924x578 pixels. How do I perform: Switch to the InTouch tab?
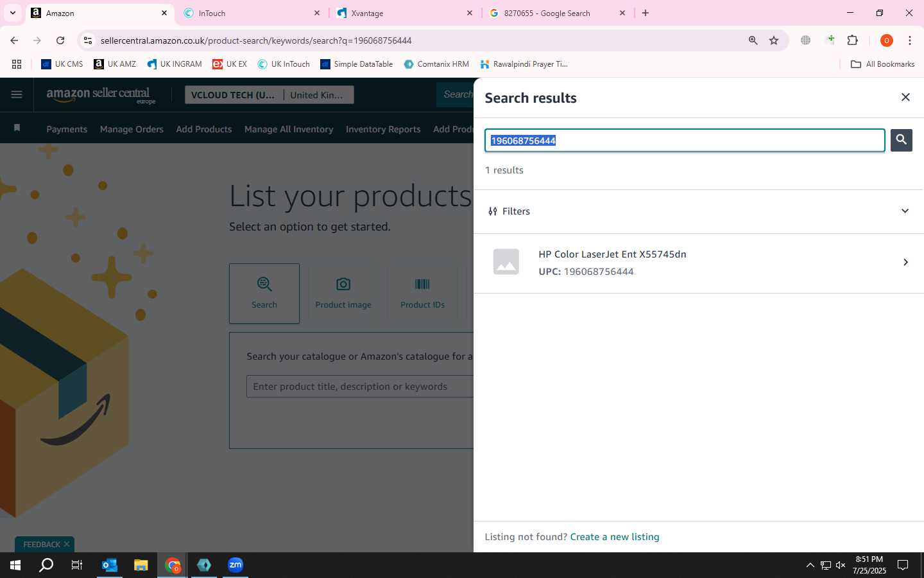pos(252,13)
